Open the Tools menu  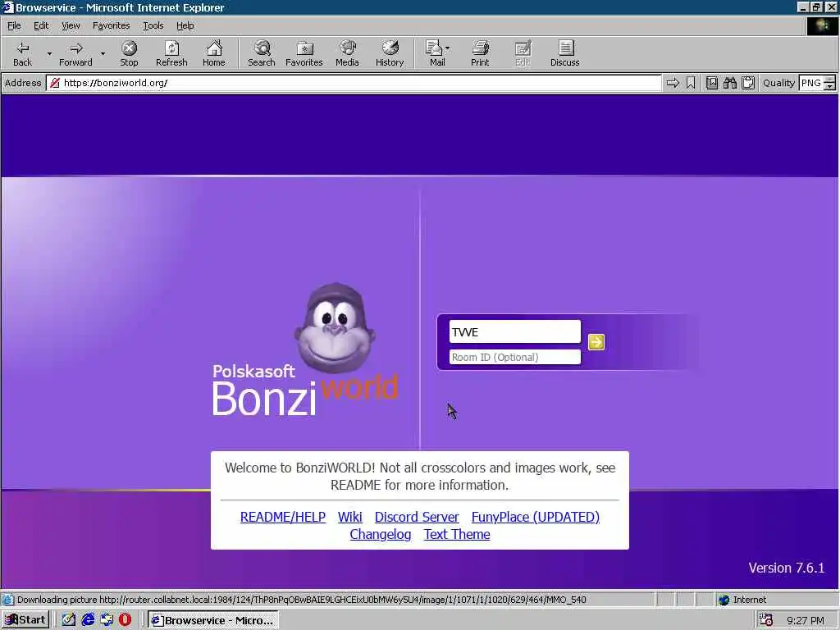[x=153, y=25]
